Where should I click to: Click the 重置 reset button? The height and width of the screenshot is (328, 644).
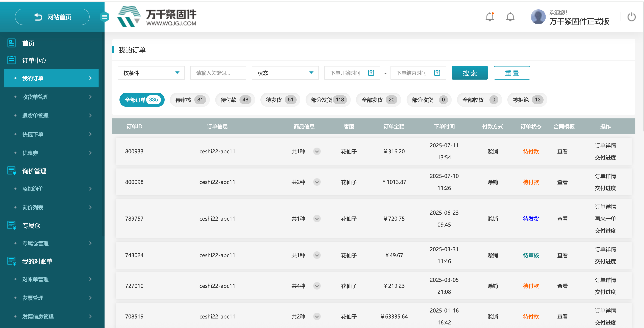click(x=511, y=73)
